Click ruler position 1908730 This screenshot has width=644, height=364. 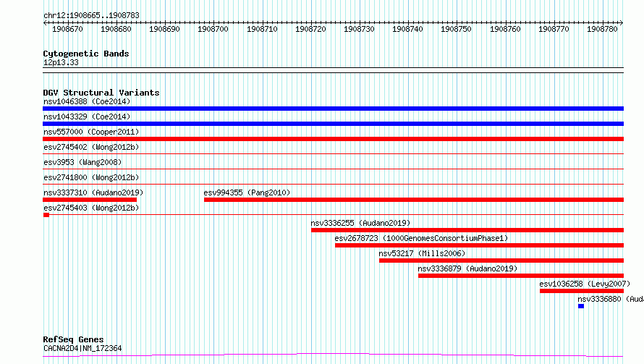[x=359, y=29]
